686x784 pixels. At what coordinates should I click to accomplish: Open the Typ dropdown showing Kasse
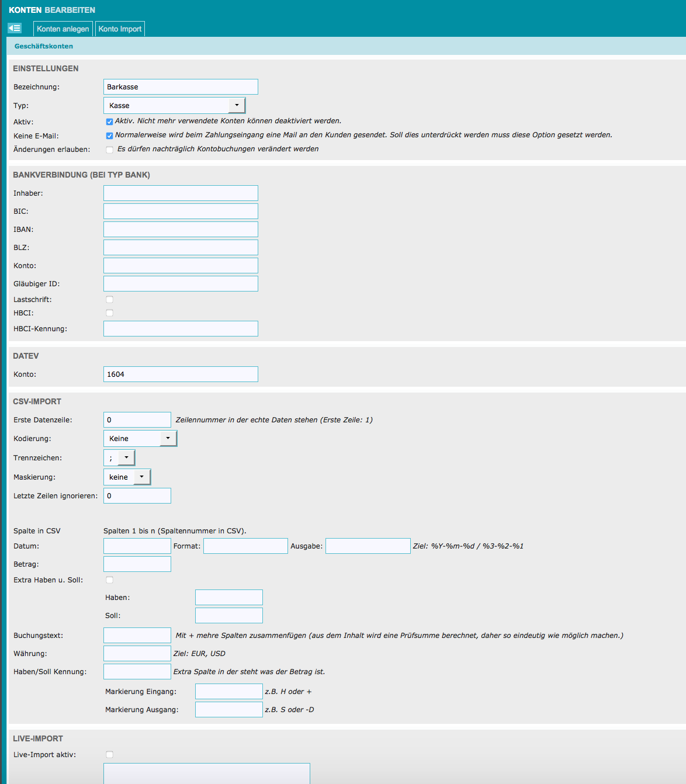[174, 106]
